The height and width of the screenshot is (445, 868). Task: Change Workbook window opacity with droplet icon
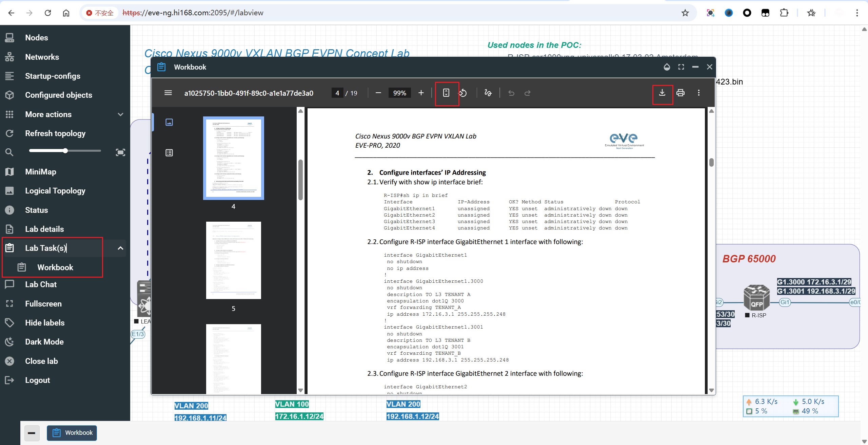pyautogui.click(x=667, y=67)
